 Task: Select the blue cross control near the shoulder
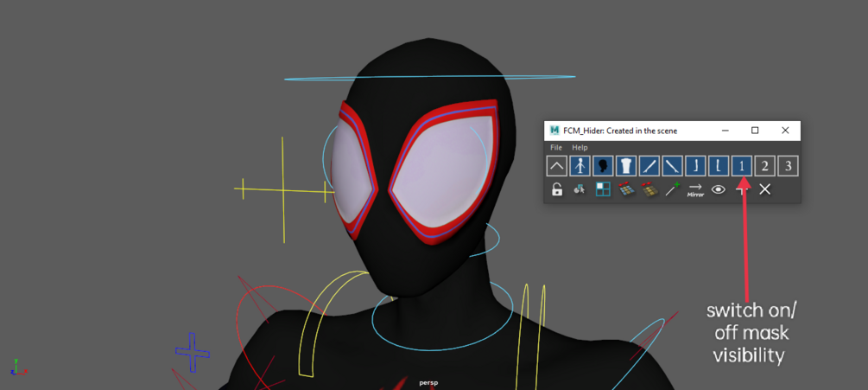tap(192, 352)
